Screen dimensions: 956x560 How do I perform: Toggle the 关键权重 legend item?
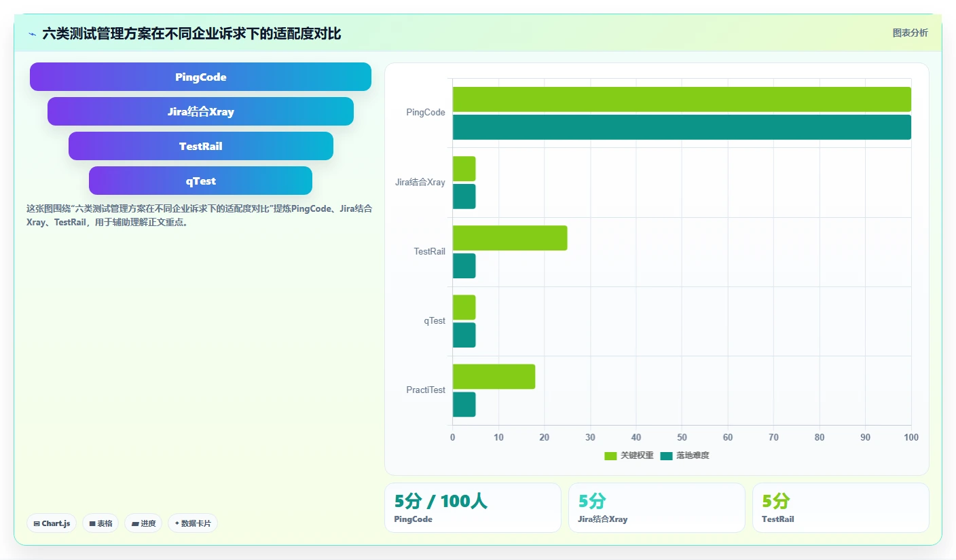(x=629, y=455)
